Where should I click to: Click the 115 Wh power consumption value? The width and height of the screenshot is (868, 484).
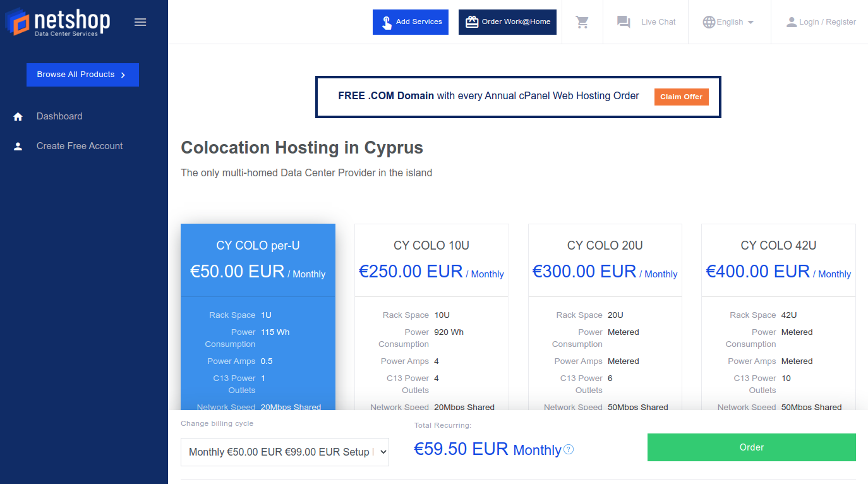pyautogui.click(x=275, y=332)
